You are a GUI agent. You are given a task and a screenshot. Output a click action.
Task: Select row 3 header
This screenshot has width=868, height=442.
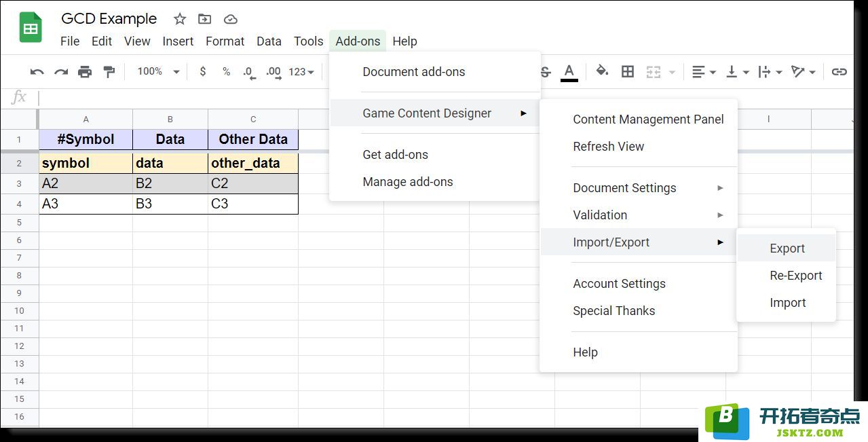click(x=19, y=183)
